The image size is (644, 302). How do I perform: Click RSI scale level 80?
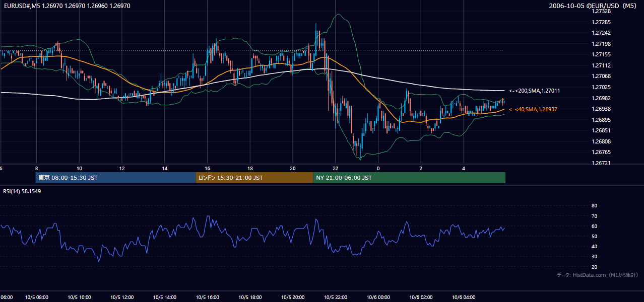[x=594, y=206]
